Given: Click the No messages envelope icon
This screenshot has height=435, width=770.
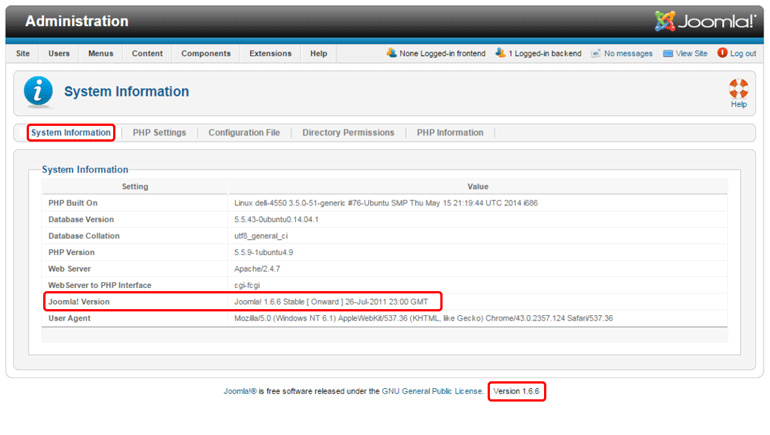Looking at the screenshot, I should point(596,53).
